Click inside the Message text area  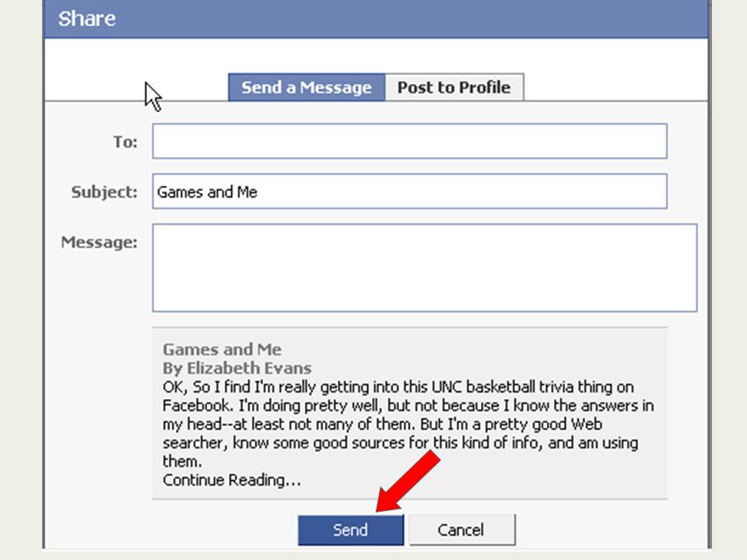tap(425, 268)
